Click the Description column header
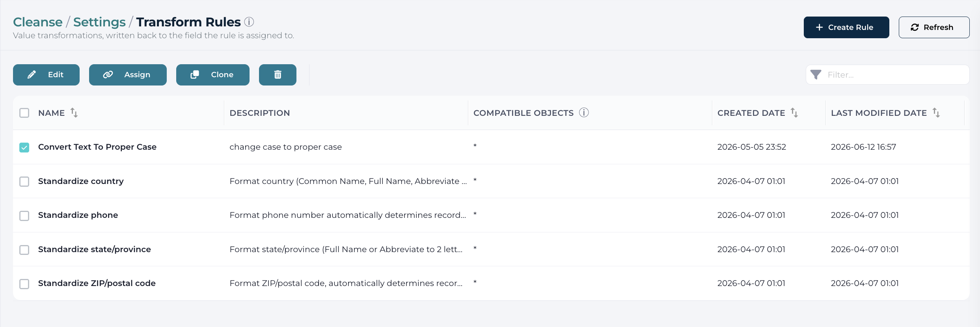Image resolution: width=980 pixels, height=327 pixels. pos(260,113)
